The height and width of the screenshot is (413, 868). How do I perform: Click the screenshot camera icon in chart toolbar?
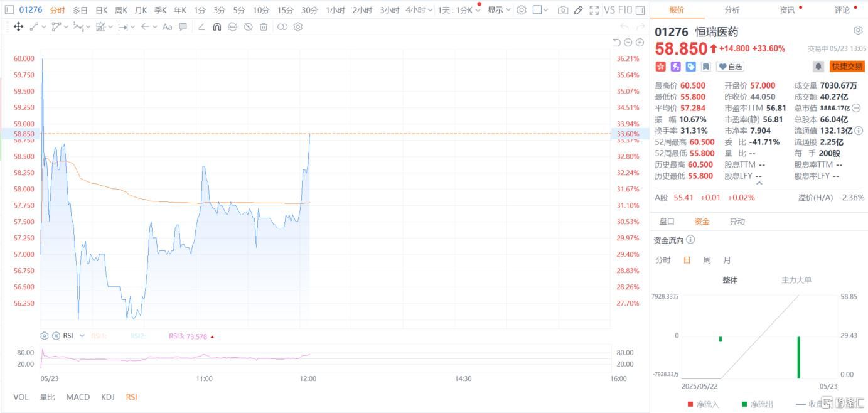tap(563, 10)
